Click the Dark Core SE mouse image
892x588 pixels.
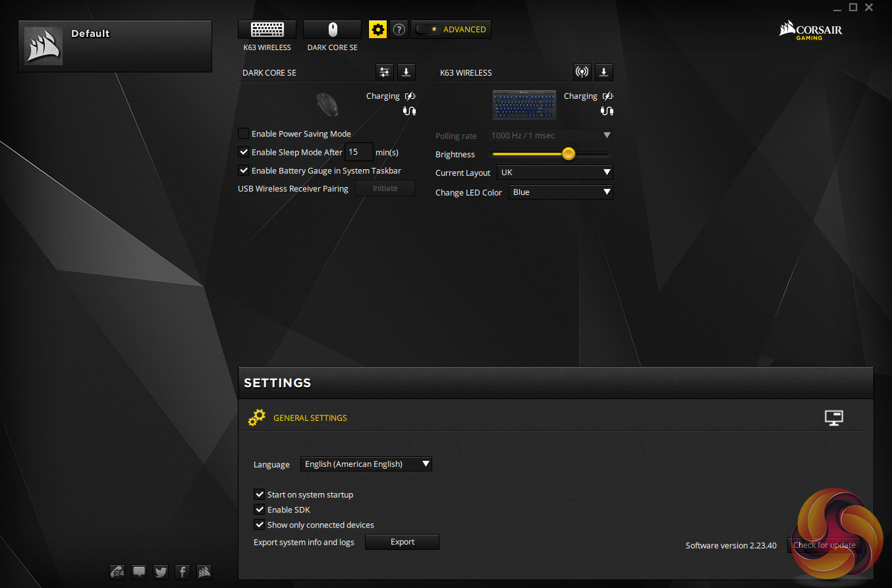click(327, 104)
